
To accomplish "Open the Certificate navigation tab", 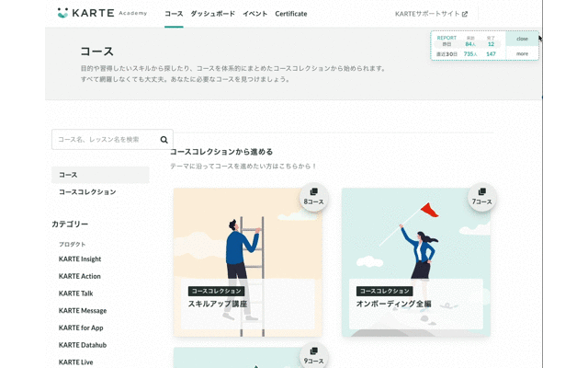I will 291,14.
